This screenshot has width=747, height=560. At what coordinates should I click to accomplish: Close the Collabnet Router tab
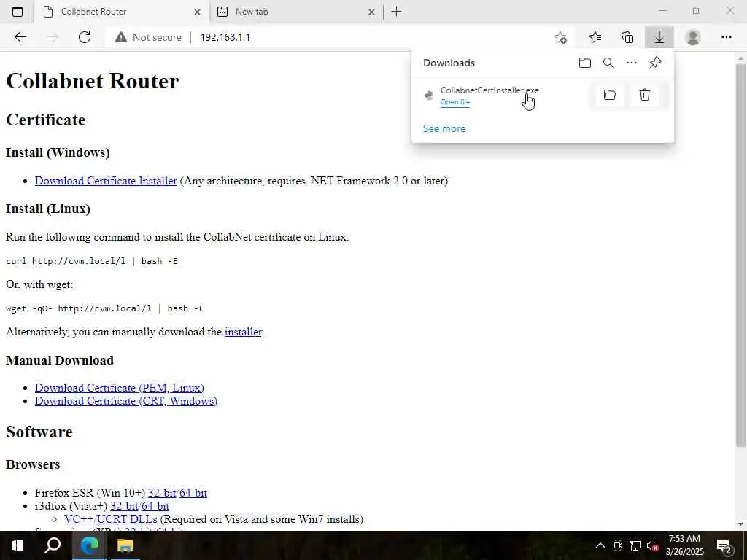coord(197,12)
